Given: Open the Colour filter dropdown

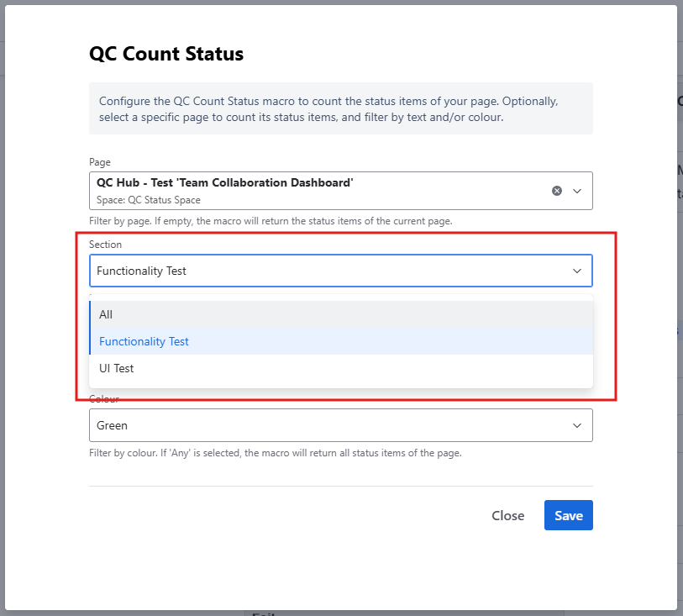Looking at the screenshot, I should pyautogui.click(x=336, y=425).
